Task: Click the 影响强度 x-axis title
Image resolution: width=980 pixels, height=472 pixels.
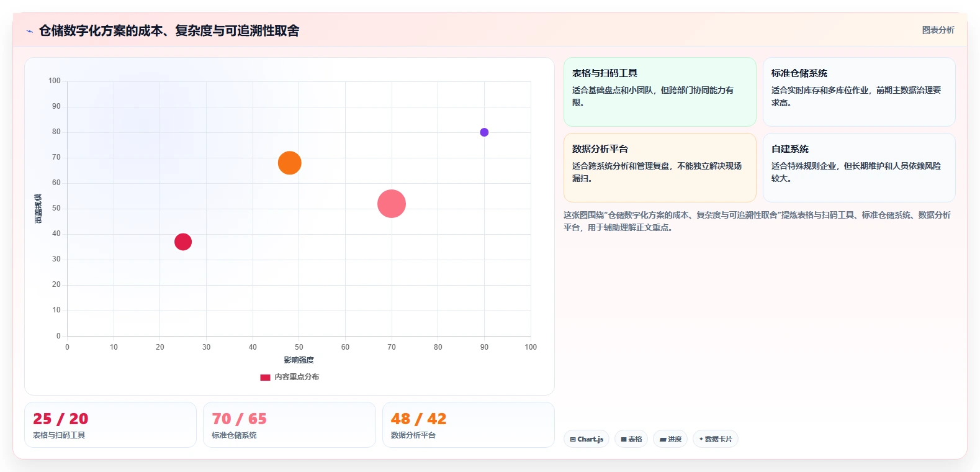Action: (299, 360)
